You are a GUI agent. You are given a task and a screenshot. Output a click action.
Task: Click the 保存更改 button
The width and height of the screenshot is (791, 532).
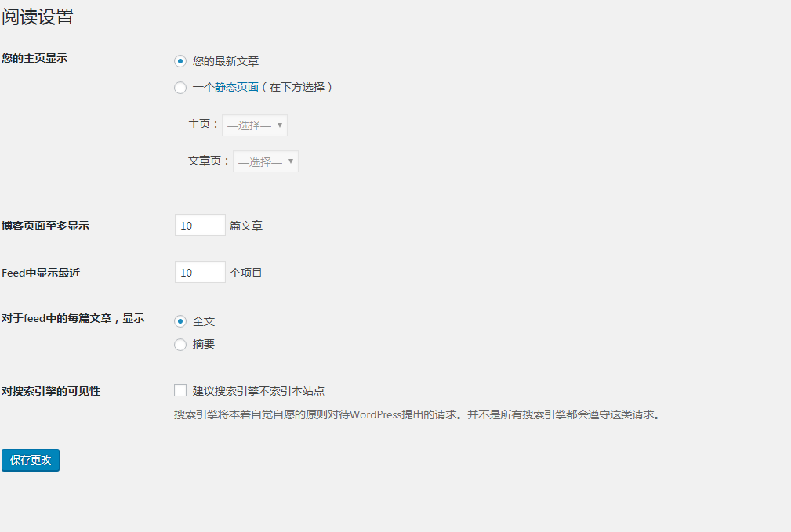point(31,460)
